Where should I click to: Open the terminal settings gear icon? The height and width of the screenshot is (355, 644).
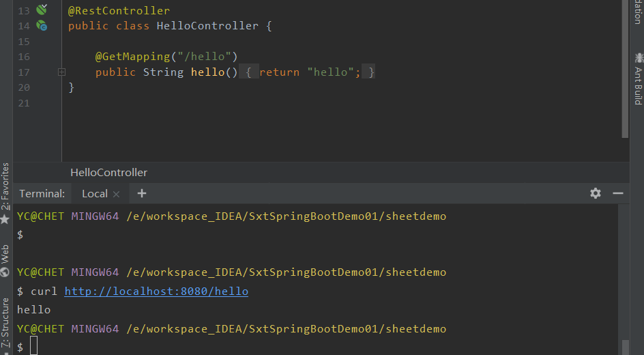click(x=596, y=193)
